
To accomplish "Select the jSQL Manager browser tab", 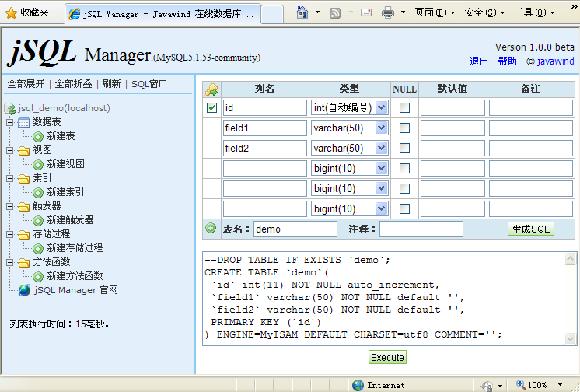I will coord(162,14).
